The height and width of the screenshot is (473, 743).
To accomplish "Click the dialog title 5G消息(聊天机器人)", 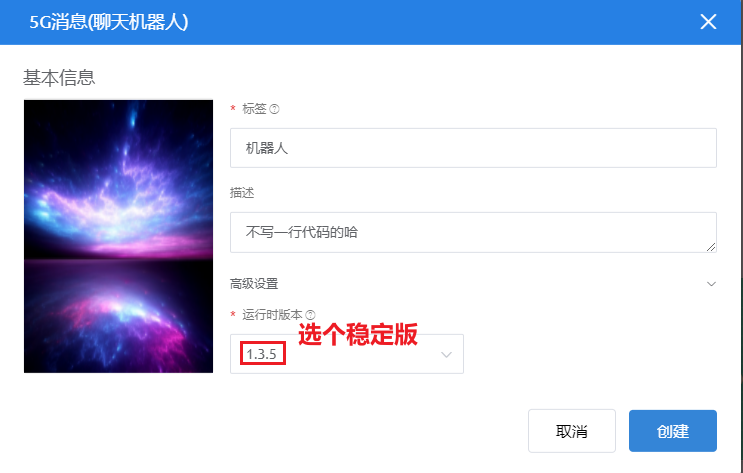I will click(x=109, y=22).
